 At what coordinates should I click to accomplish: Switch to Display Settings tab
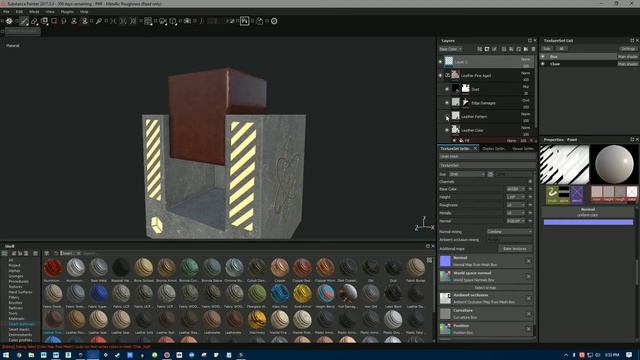[x=494, y=149]
